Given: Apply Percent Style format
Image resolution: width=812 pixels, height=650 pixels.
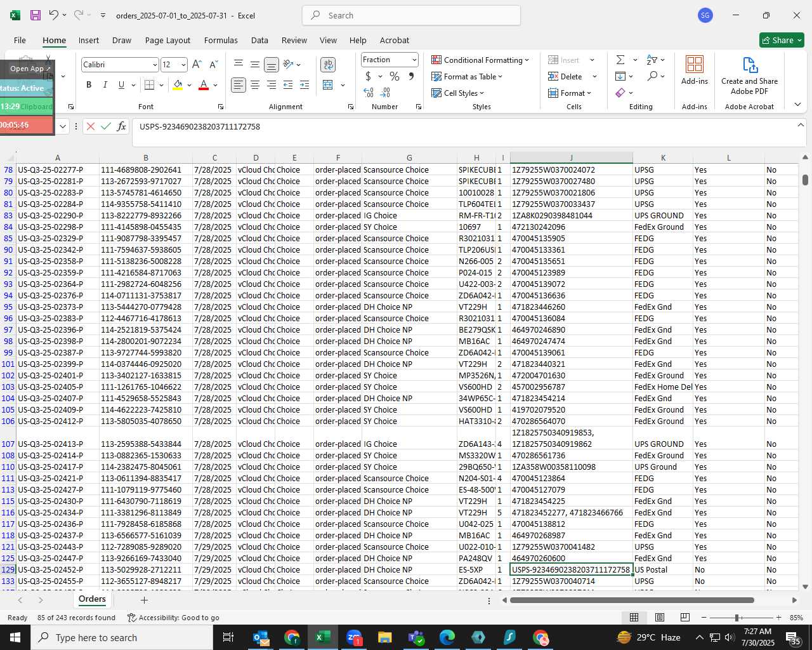Looking at the screenshot, I should 395,76.
